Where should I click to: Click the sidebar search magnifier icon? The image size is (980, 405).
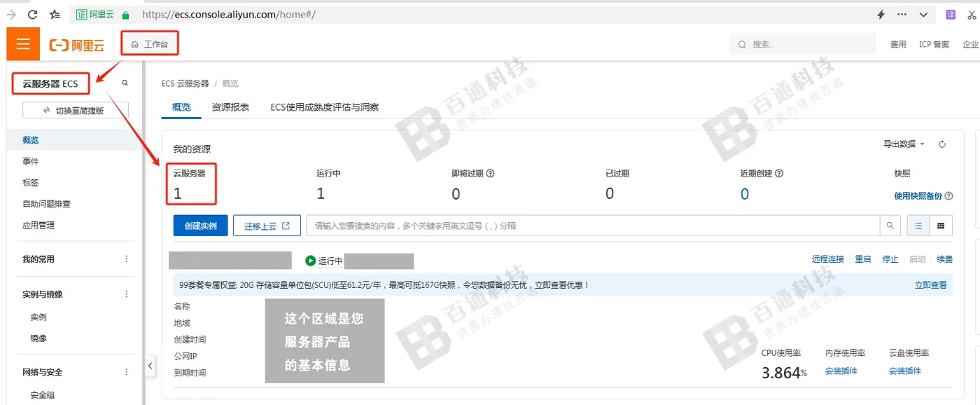(125, 83)
